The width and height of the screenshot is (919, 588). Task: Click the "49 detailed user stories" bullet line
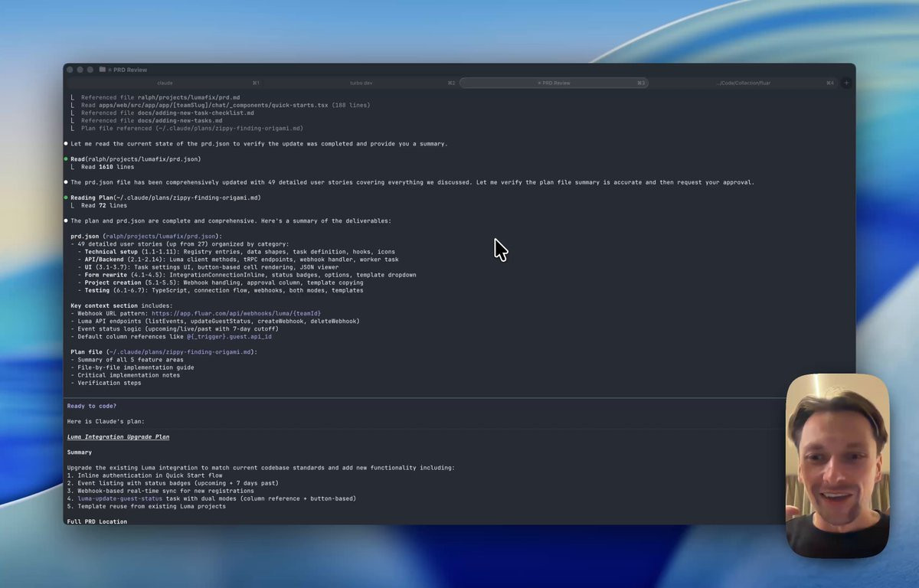(x=180, y=244)
